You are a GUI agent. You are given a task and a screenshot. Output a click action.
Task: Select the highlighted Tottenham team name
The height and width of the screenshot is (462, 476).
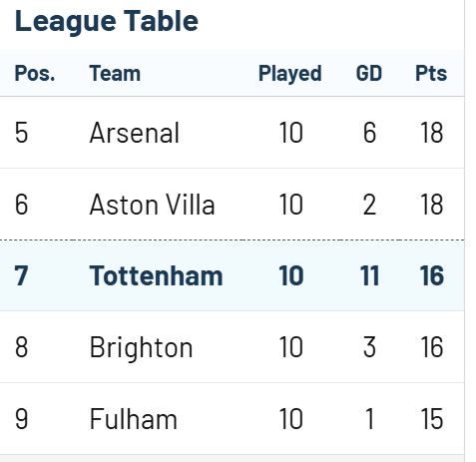pyautogui.click(x=156, y=275)
